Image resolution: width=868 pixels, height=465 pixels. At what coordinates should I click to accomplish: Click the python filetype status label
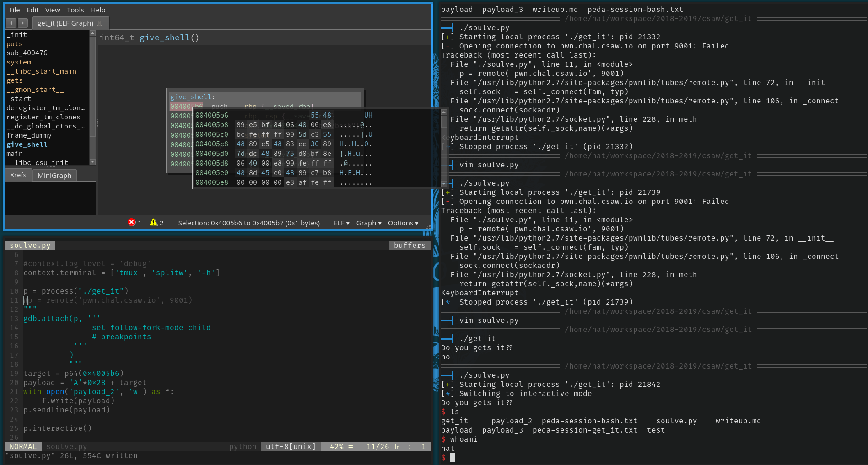click(243, 447)
